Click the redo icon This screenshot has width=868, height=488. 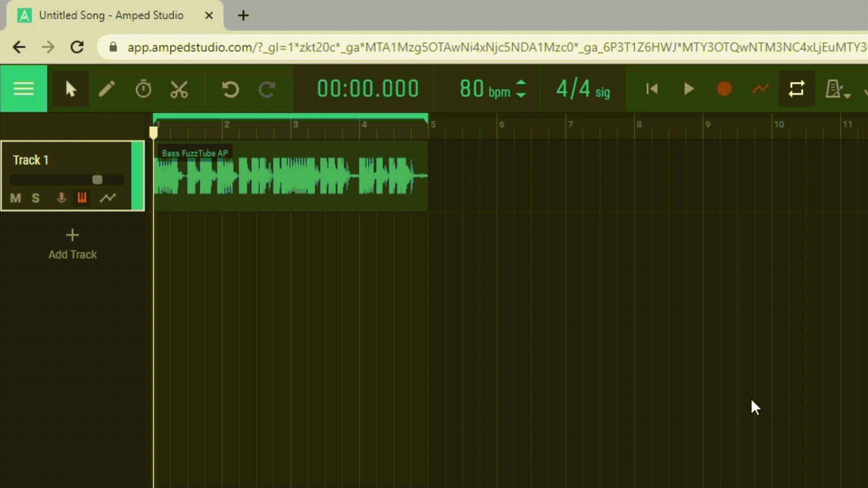[266, 89]
